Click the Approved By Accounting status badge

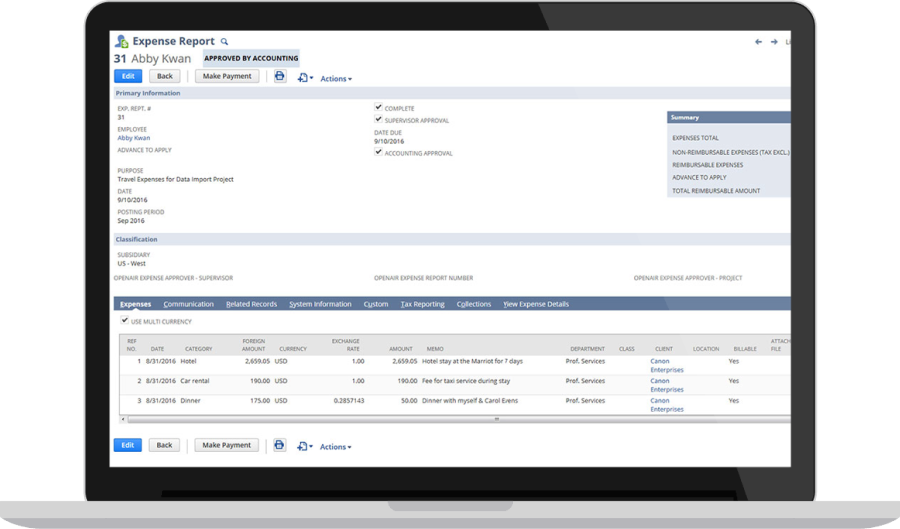click(x=251, y=58)
